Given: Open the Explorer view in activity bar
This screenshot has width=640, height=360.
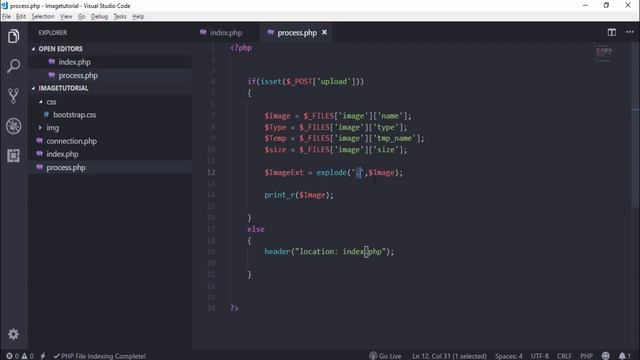Looking at the screenshot, I should 13,36.
